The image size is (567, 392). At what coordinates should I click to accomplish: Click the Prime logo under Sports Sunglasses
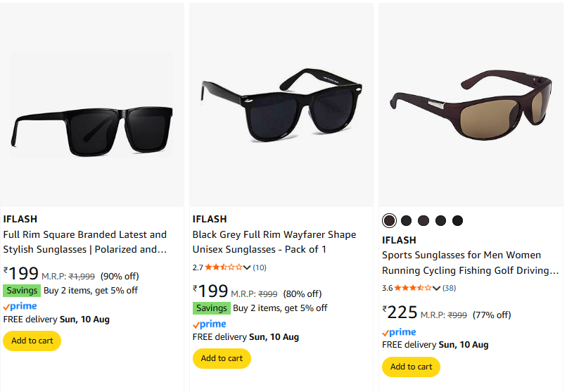[399, 332]
